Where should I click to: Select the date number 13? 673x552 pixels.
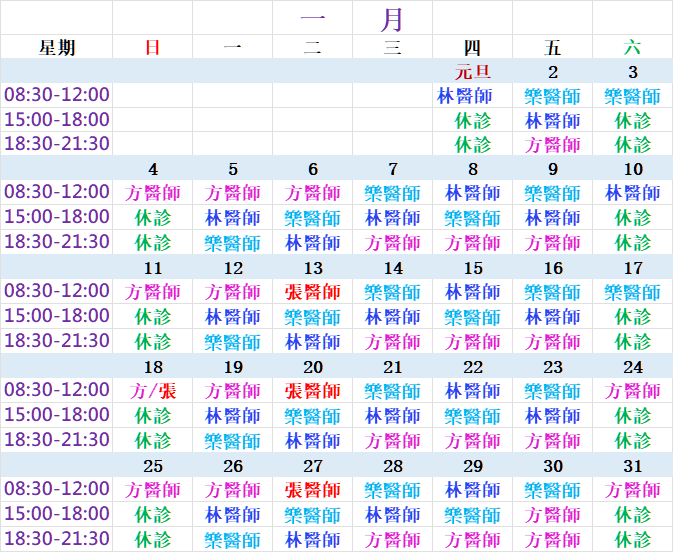point(313,268)
